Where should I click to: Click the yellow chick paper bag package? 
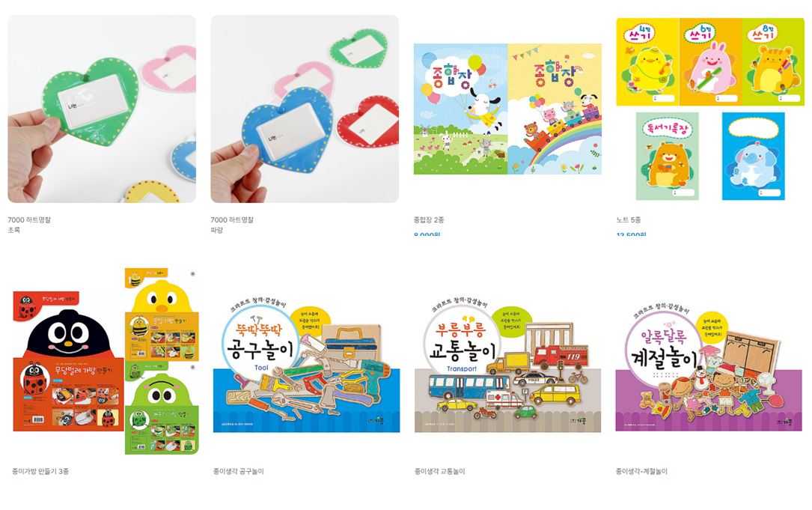(162, 314)
